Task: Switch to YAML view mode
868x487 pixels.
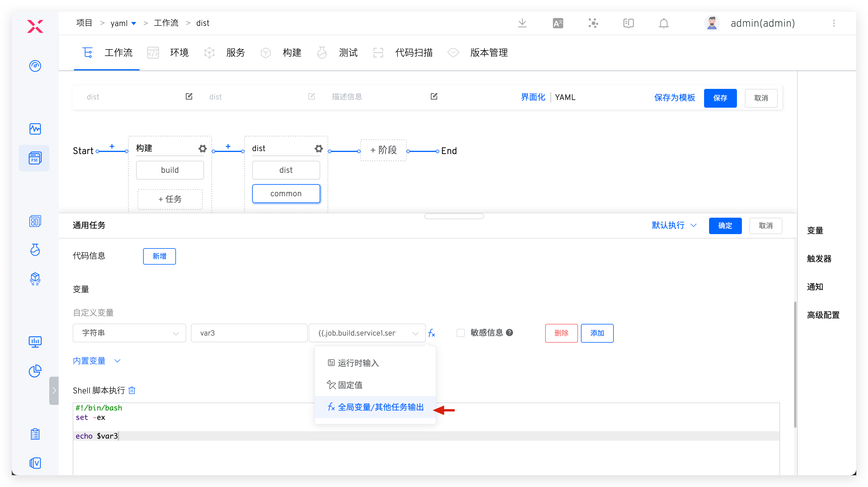Action: (x=565, y=97)
